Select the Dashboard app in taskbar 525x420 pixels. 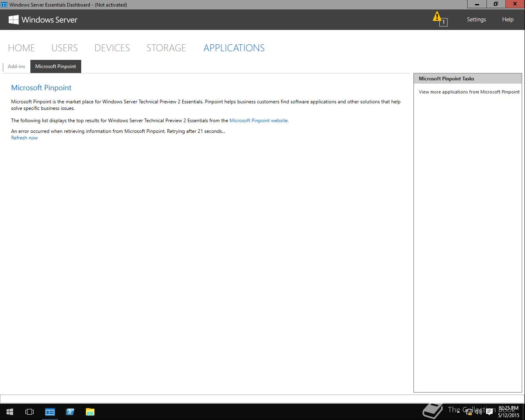click(50, 412)
